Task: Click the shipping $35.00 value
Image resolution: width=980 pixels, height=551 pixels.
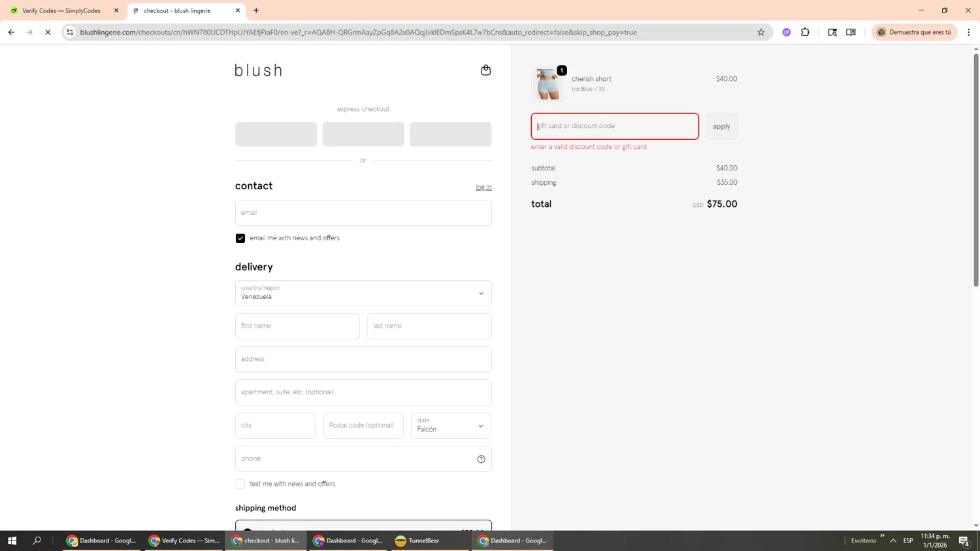Action: 727,183
